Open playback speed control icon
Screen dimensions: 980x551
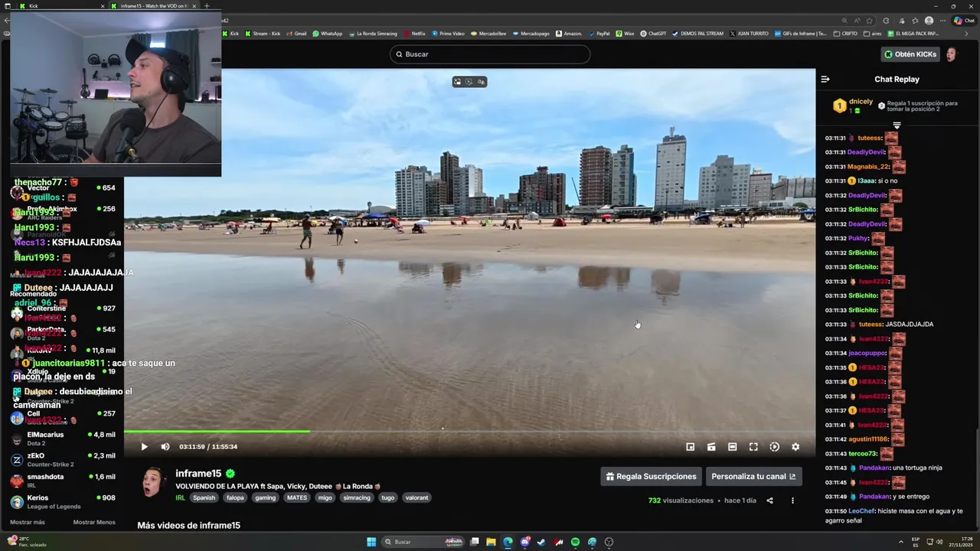(774, 447)
